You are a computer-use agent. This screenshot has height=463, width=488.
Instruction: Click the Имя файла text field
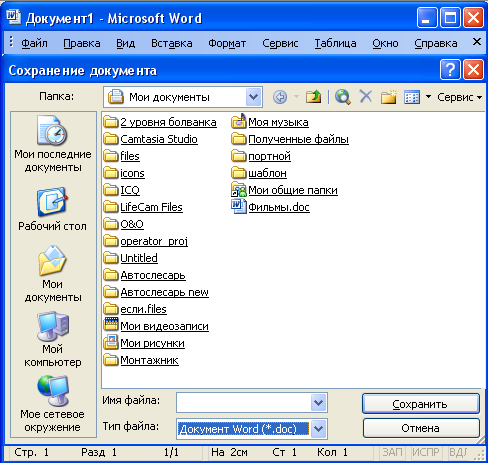click(244, 403)
